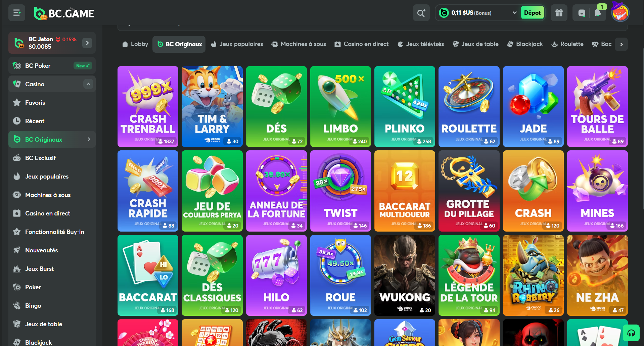Switch to the Lobby tab
This screenshot has height=346, width=644.
click(x=135, y=44)
